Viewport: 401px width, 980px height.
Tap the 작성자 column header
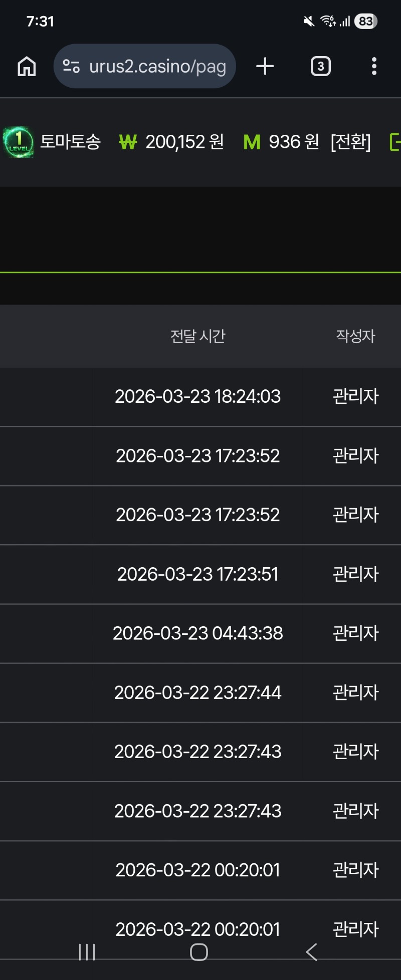355,336
